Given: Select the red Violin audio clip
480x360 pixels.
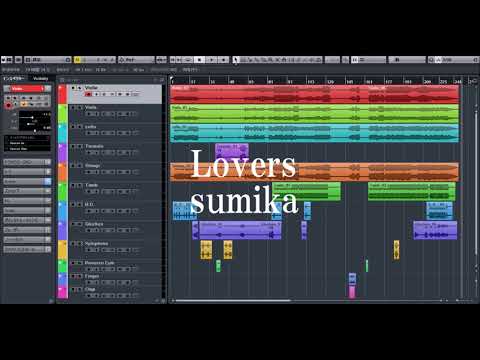Looking at the screenshot, I should 314,94.
